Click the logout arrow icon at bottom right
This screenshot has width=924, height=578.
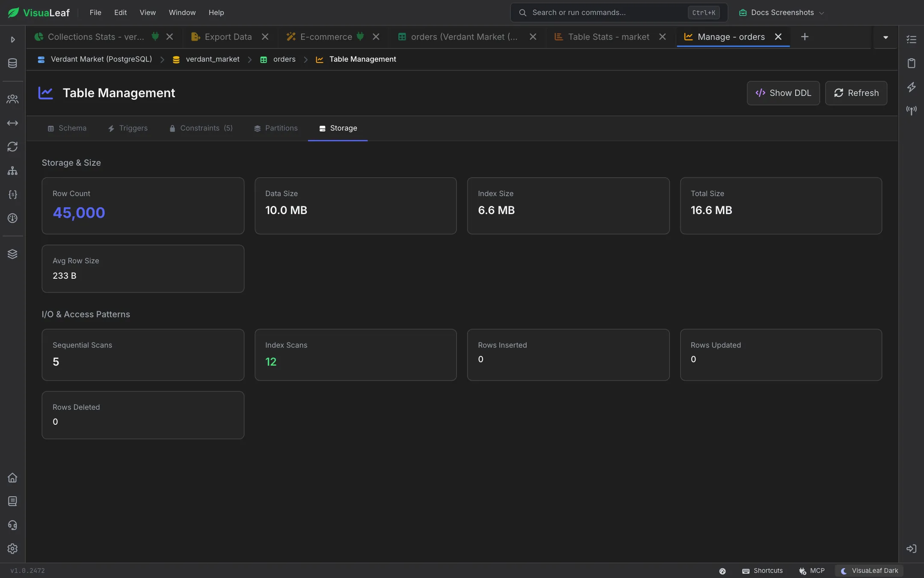(x=911, y=549)
